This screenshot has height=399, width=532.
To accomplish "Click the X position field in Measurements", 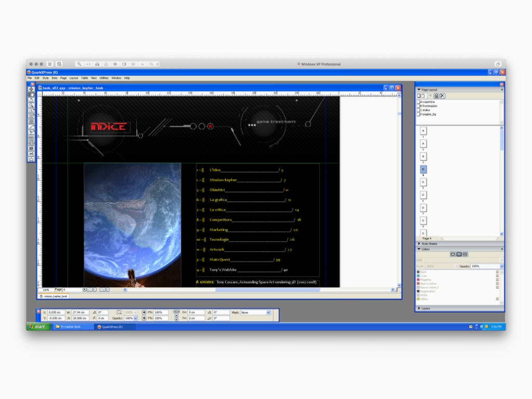I will tap(55, 312).
